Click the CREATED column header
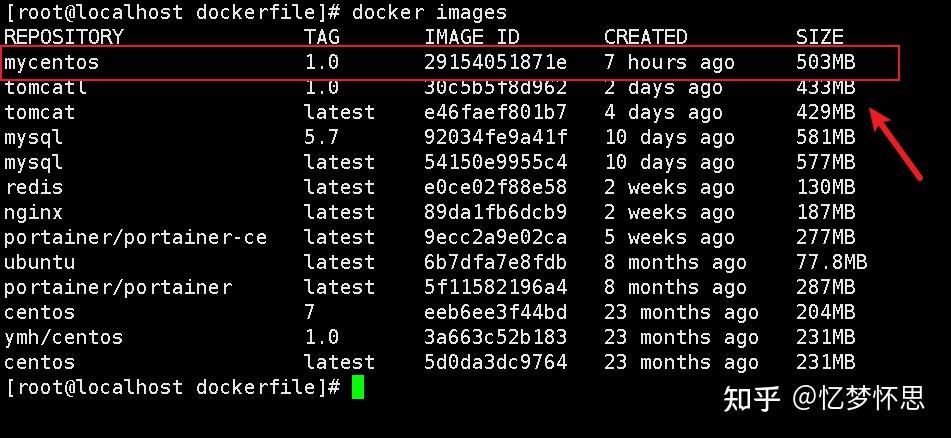The height and width of the screenshot is (438, 951). [x=645, y=37]
